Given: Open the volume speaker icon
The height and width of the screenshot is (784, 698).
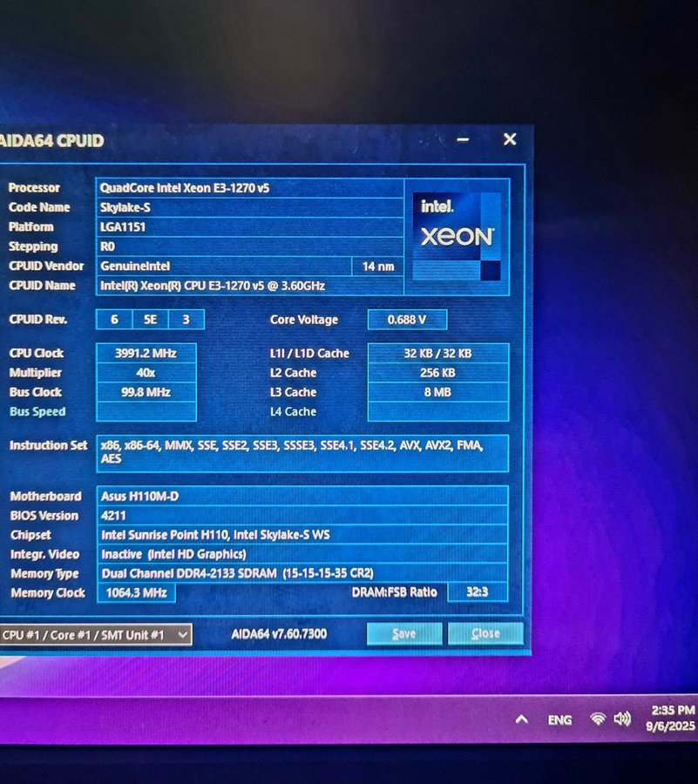Looking at the screenshot, I should pos(622,719).
